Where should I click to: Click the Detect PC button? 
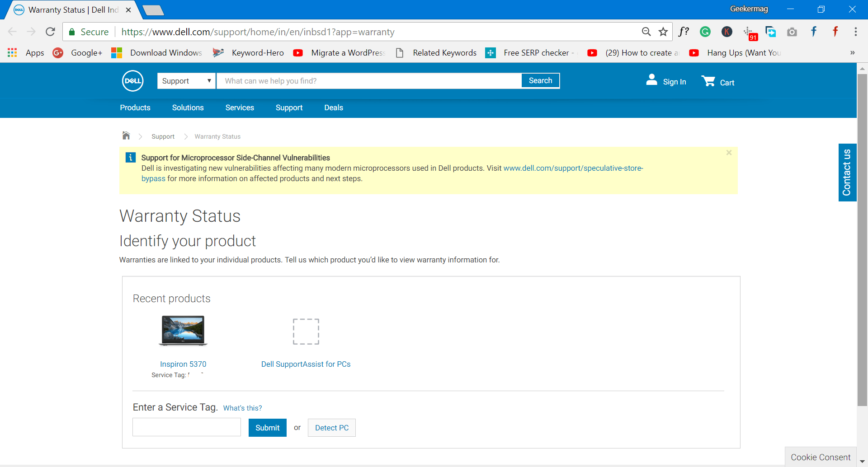click(331, 428)
